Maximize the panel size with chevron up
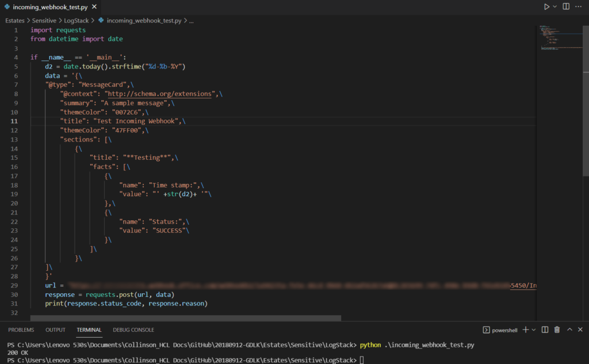This screenshot has width=589, height=364. (x=570, y=329)
